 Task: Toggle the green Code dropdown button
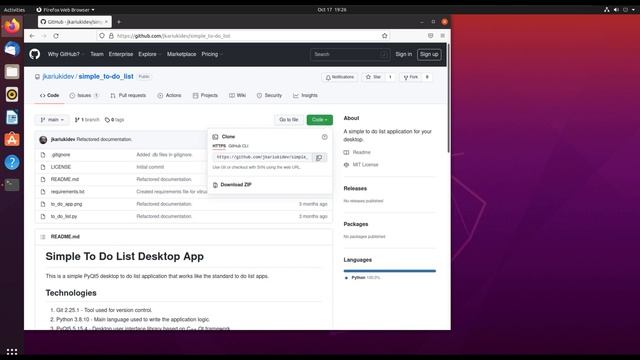coord(320,120)
